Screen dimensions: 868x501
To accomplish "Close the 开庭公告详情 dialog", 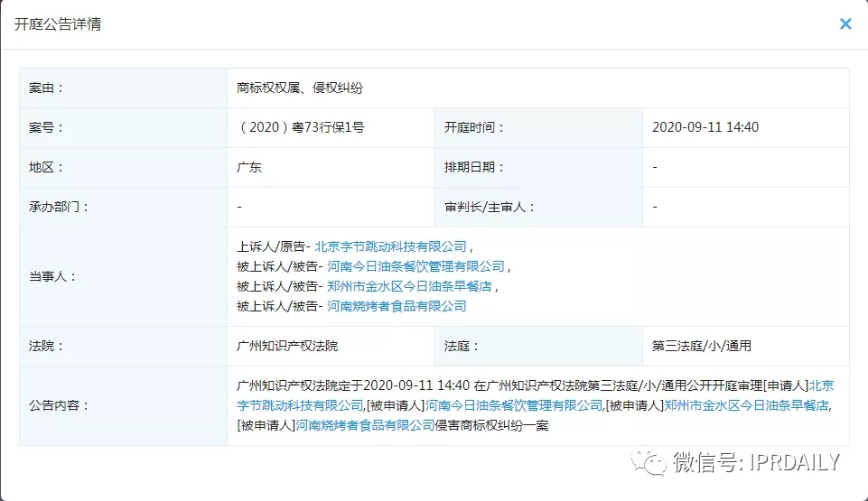I will point(845,23).
